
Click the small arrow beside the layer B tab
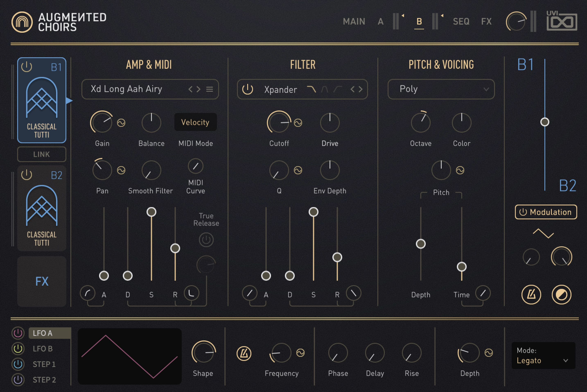point(442,16)
